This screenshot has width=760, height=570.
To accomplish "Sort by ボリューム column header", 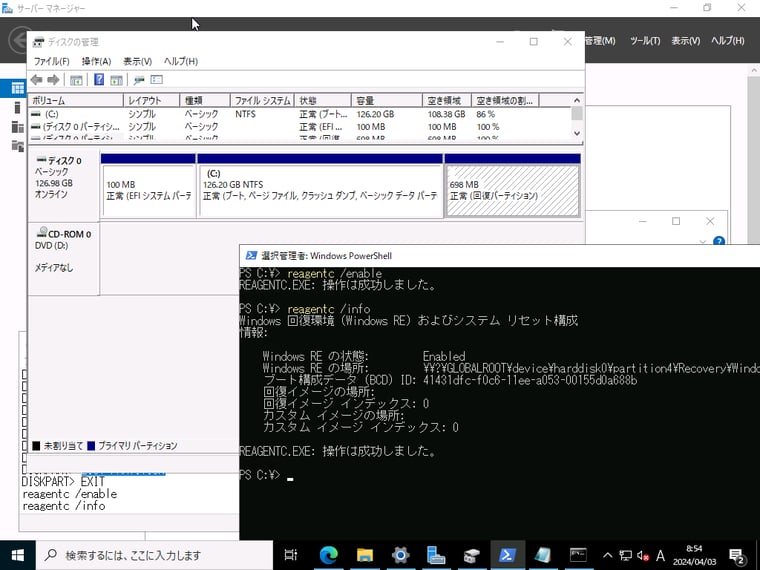I will click(x=76, y=100).
